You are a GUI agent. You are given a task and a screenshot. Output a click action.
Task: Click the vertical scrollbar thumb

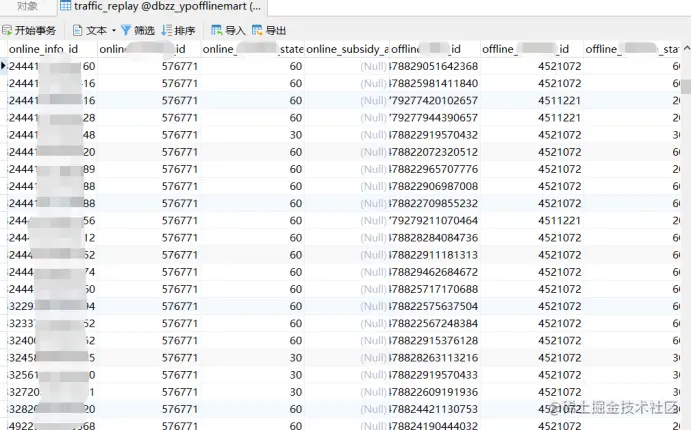[x=686, y=87]
